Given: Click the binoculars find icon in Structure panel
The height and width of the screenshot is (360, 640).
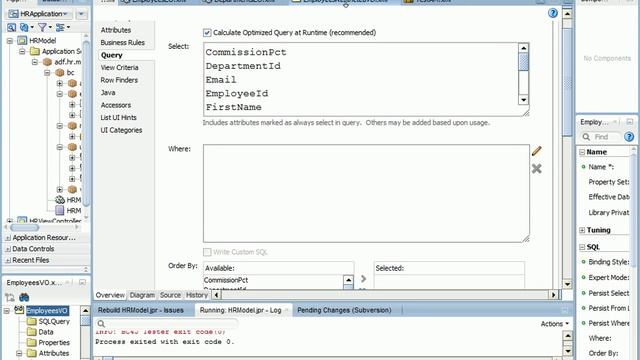Looking at the screenshot, I should (24, 297).
